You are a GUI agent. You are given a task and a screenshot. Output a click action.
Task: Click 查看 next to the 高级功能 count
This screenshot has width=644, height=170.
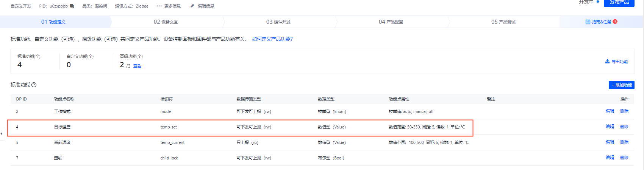[x=137, y=66]
